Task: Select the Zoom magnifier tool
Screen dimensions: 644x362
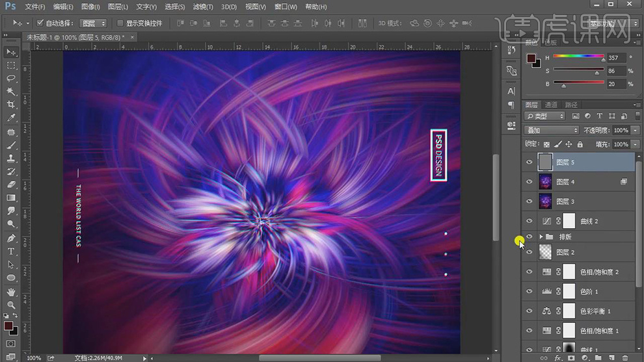Action: (11, 305)
